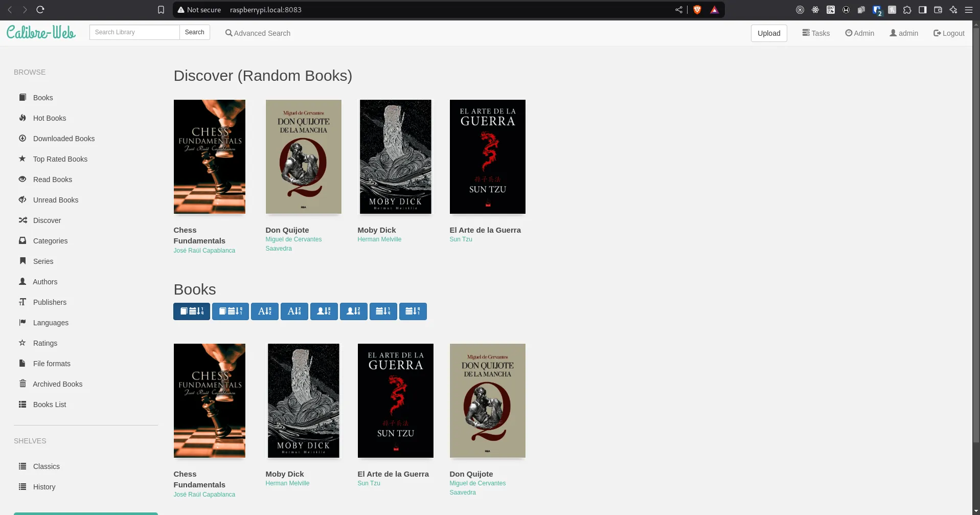
Task: Browse Categories in the sidebar
Action: (x=50, y=241)
